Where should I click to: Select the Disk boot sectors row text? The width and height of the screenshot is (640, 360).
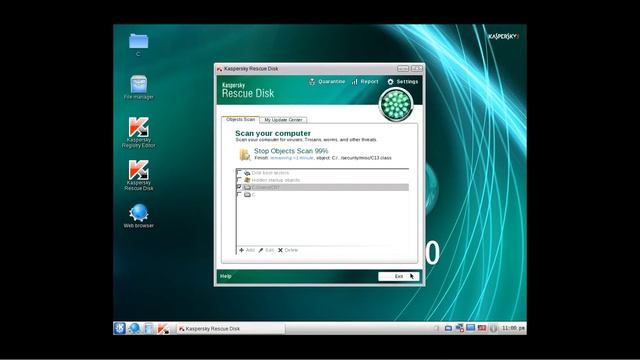(x=270, y=173)
